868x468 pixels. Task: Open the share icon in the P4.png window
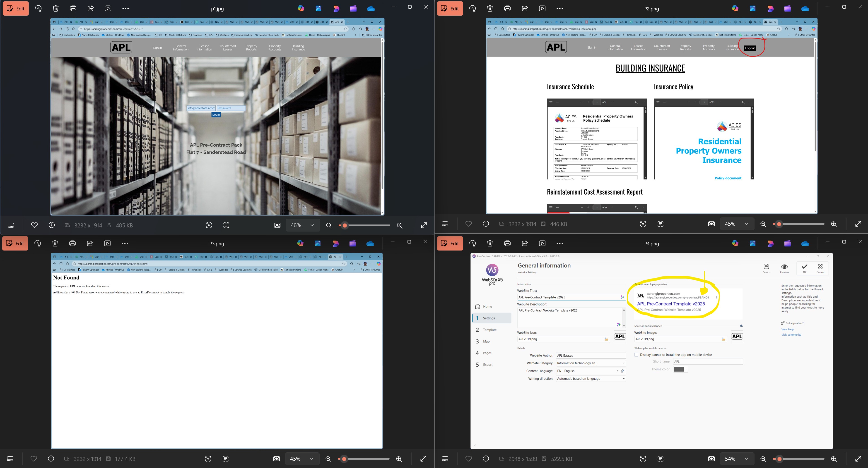[x=525, y=244]
